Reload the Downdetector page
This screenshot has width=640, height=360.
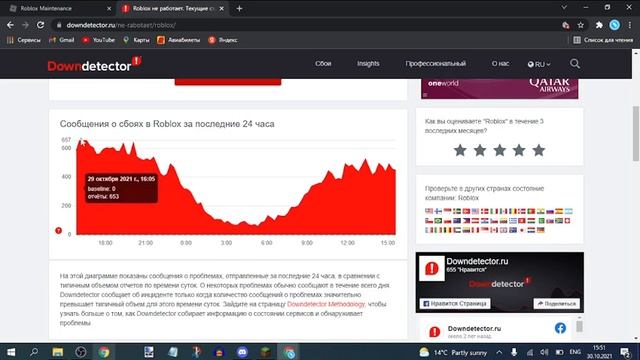(40, 25)
